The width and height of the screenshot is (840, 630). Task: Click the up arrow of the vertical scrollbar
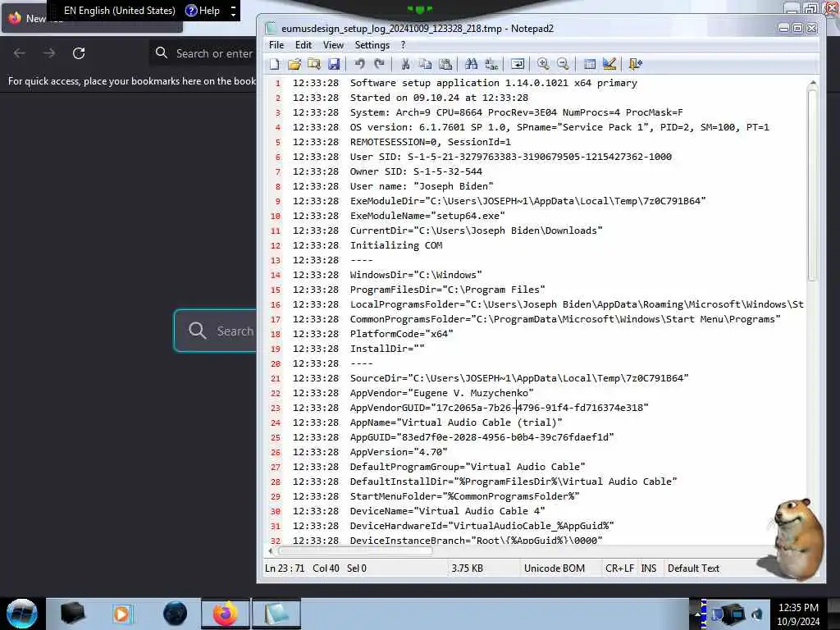812,83
